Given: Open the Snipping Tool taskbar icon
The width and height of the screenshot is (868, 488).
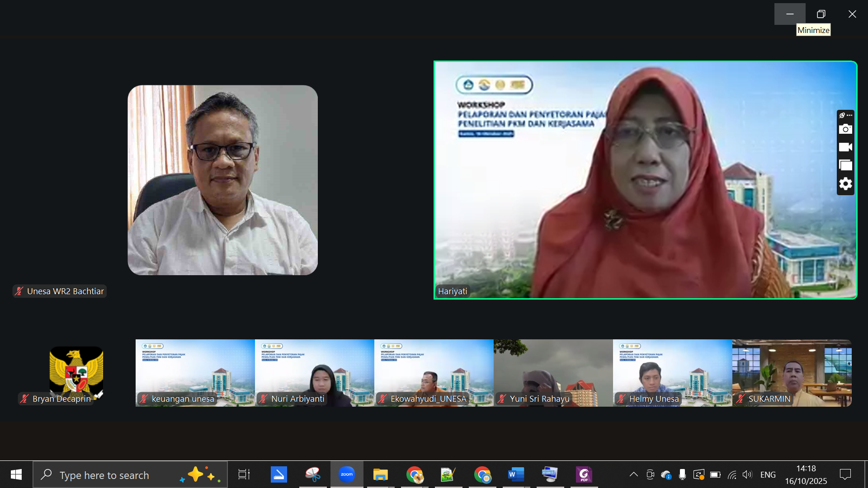Looking at the screenshot, I should pos(313,474).
